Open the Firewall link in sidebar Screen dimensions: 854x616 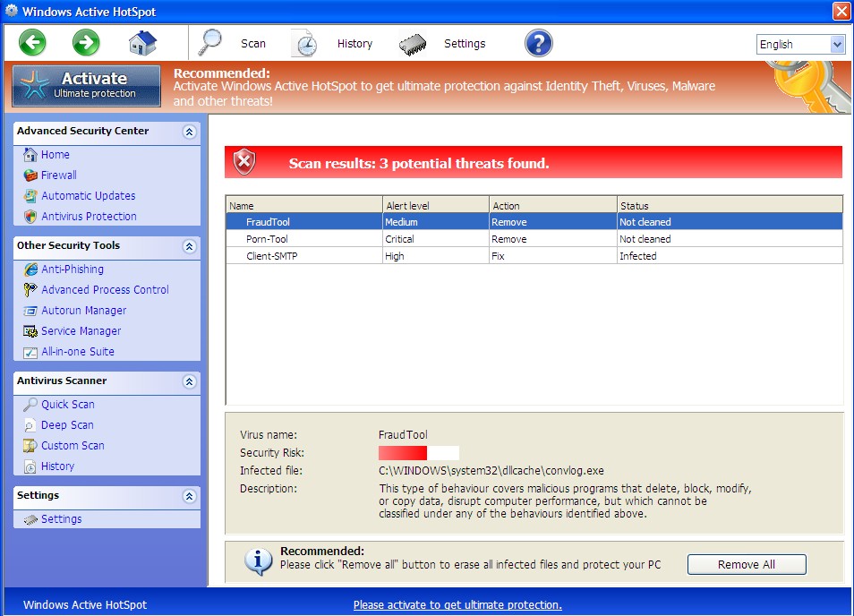tap(59, 175)
